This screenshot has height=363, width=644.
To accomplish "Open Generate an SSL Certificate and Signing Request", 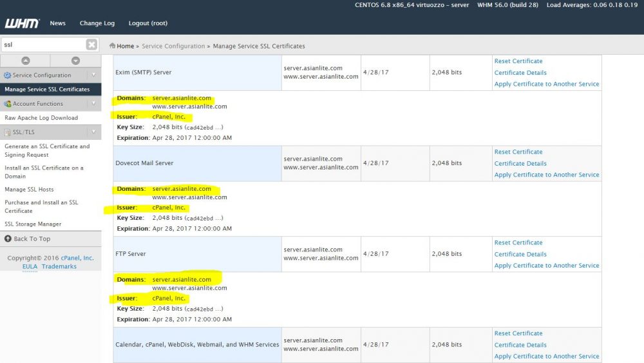I will tap(47, 150).
